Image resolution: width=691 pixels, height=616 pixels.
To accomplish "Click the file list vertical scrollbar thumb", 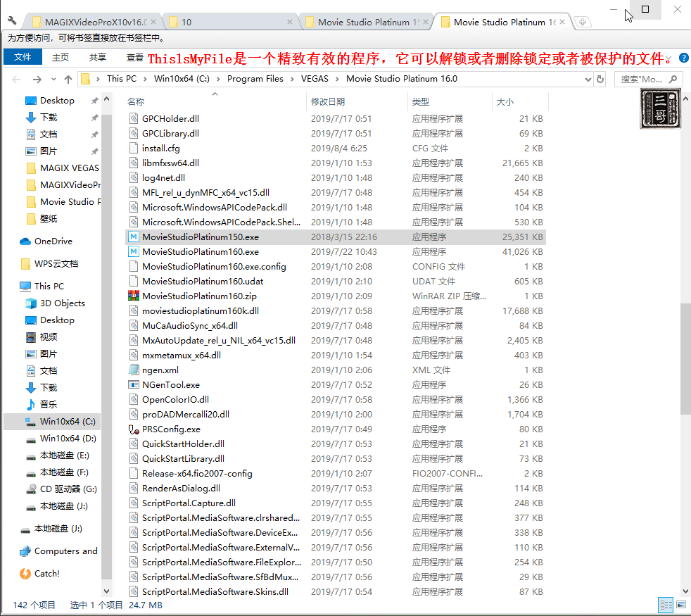I will point(685,358).
